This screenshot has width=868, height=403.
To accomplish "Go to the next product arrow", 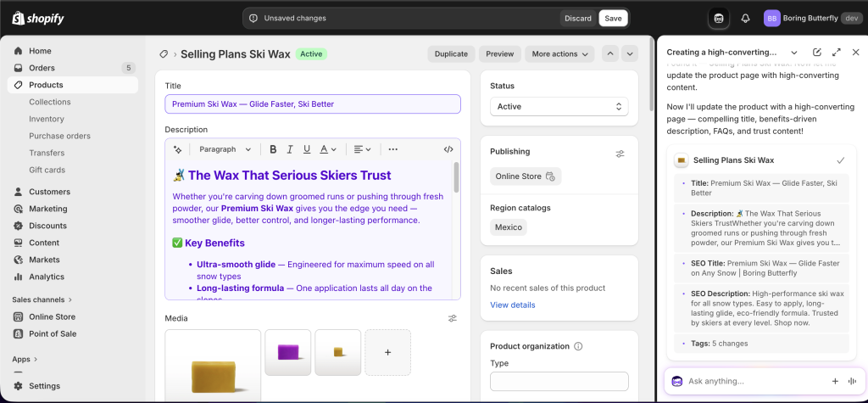I will point(629,53).
